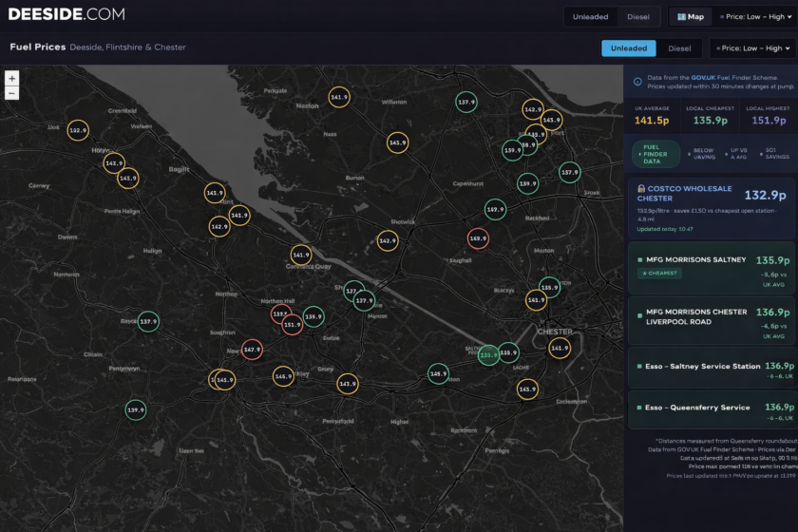
Task: Switch to the Map view
Action: [691, 17]
